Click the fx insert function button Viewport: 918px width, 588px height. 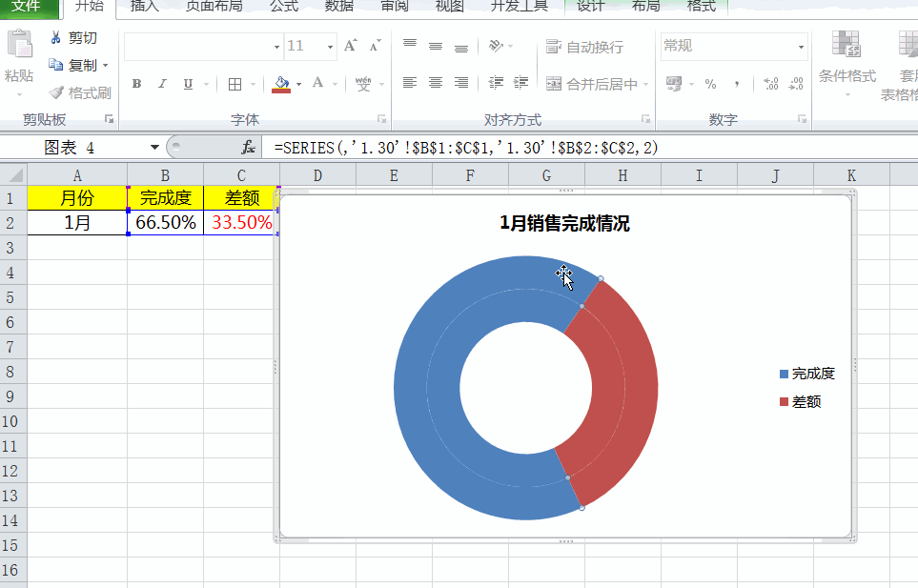pyautogui.click(x=248, y=148)
